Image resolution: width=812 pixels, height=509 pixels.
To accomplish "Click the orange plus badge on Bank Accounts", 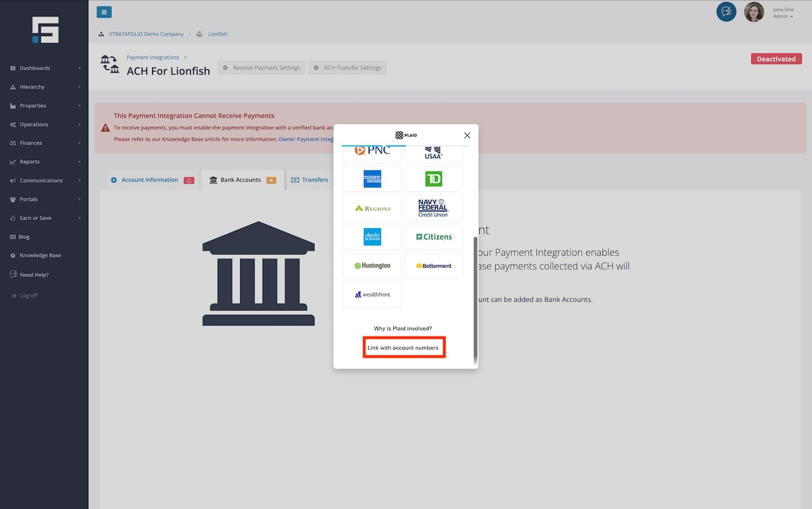I will pos(271,180).
